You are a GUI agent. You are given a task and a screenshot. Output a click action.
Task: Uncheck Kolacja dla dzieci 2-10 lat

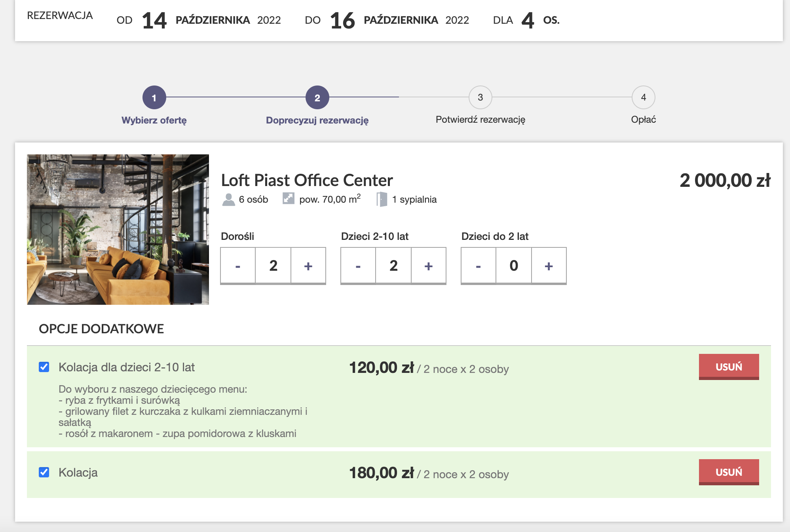tap(44, 367)
